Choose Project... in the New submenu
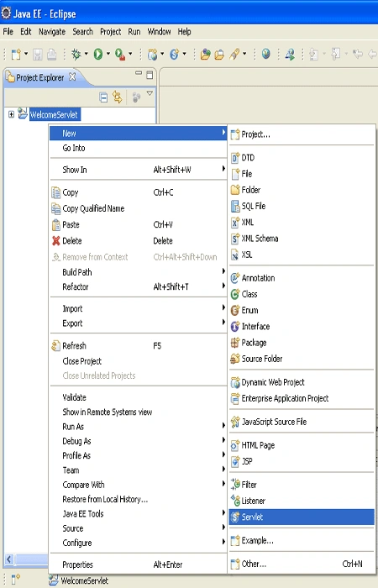The height and width of the screenshot is (588, 378). [301, 134]
